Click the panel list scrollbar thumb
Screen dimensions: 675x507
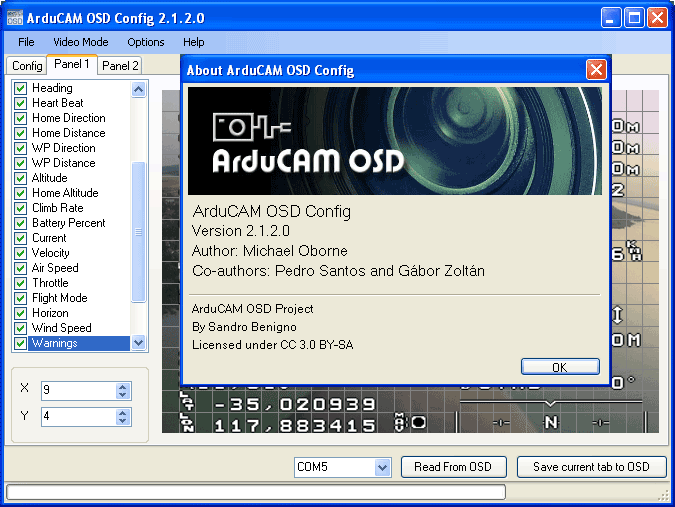coord(138,232)
